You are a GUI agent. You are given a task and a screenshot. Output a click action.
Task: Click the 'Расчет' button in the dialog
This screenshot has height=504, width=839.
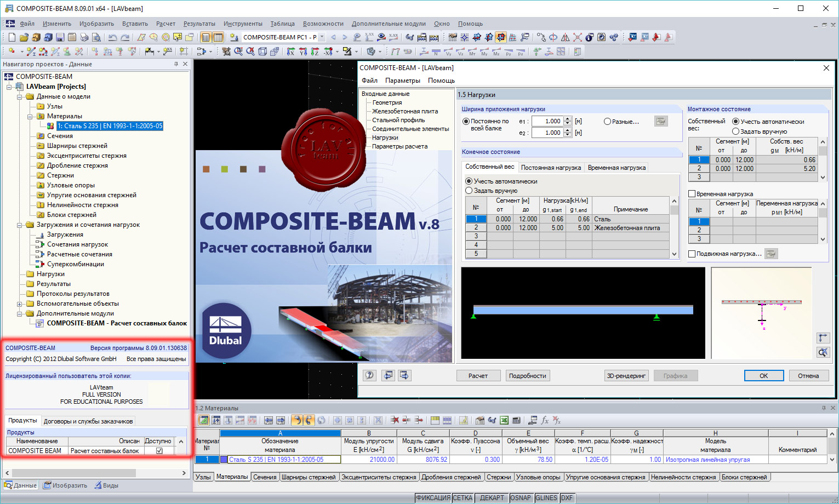coord(478,376)
